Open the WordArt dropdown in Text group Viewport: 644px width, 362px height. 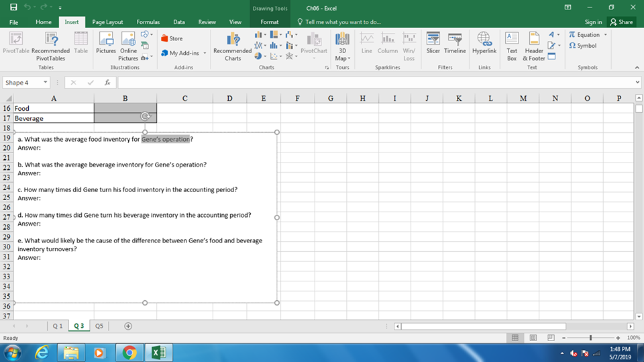click(x=553, y=34)
